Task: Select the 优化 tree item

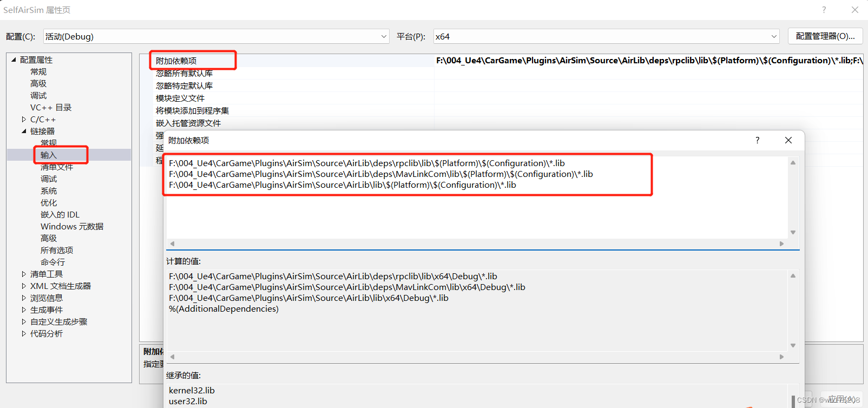Action: [x=49, y=202]
